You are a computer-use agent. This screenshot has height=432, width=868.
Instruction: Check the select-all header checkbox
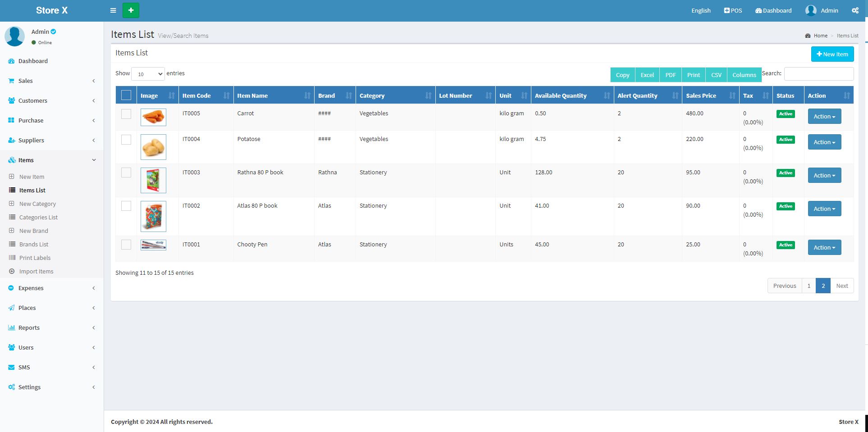point(126,95)
